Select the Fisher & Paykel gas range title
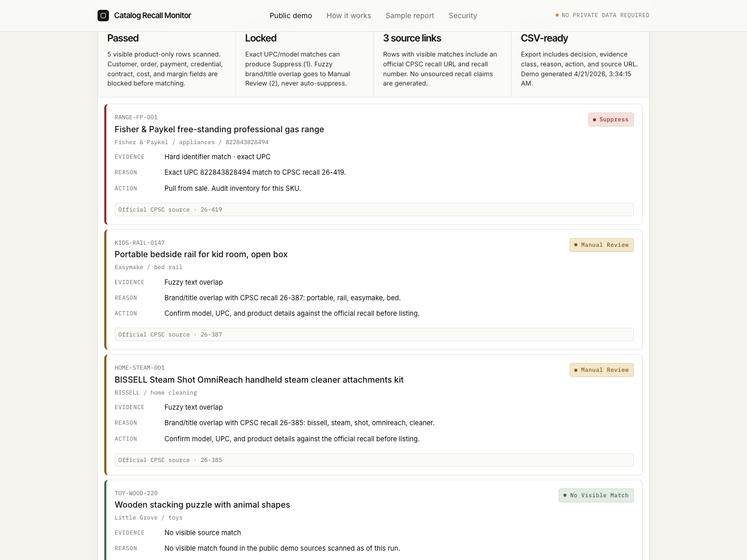747x560 pixels. 219,130
